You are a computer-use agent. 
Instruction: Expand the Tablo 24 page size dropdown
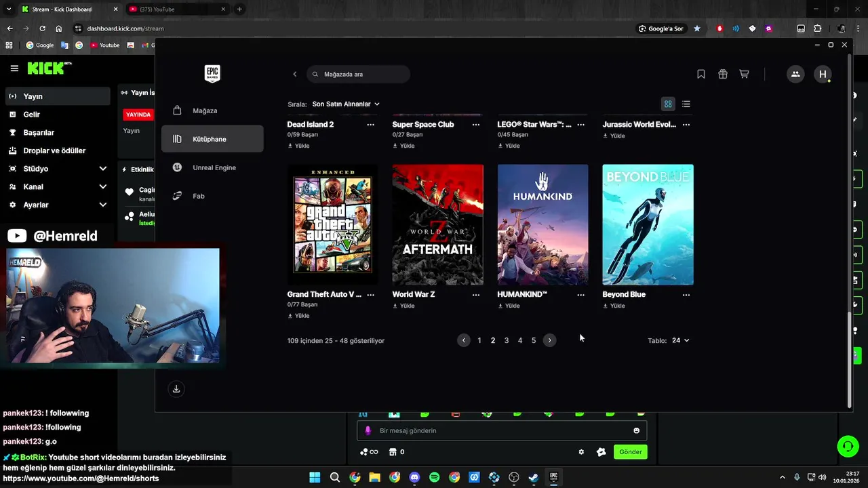click(x=680, y=340)
